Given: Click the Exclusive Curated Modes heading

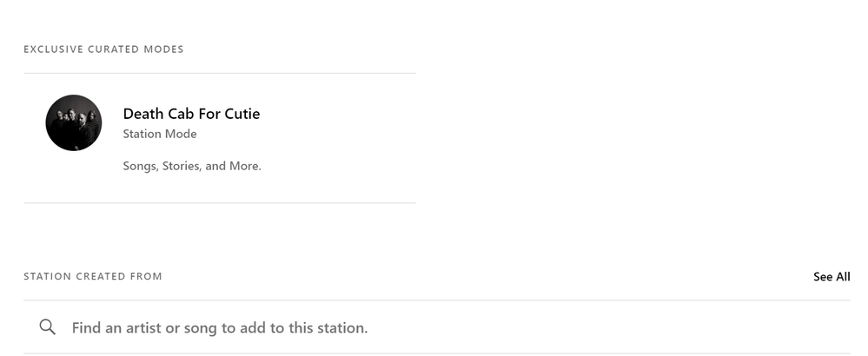Looking at the screenshot, I should (x=103, y=49).
